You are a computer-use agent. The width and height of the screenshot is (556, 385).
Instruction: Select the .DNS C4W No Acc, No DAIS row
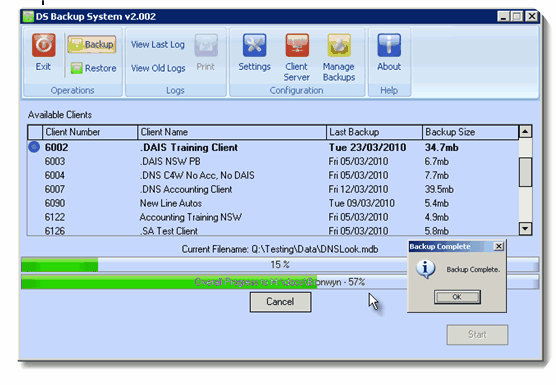(x=273, y=175)
